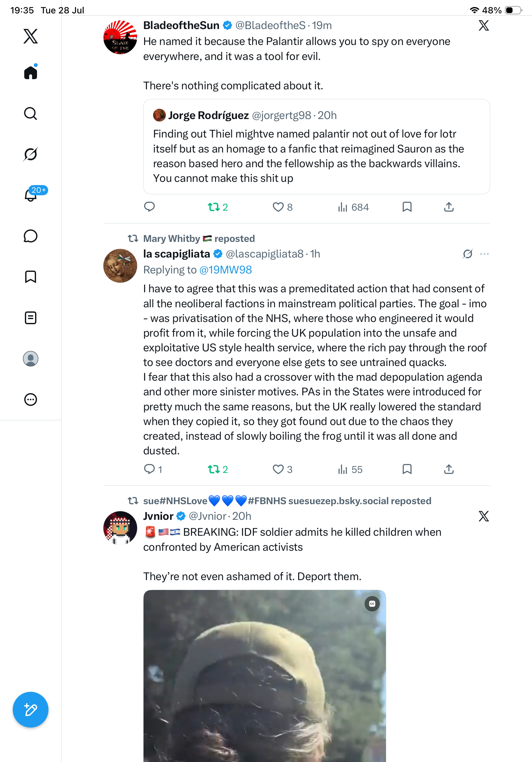This screenshot has width=532, height=762.
Task: Open Jvnior's video thumbnail
Action: click(x=265, y=676)
